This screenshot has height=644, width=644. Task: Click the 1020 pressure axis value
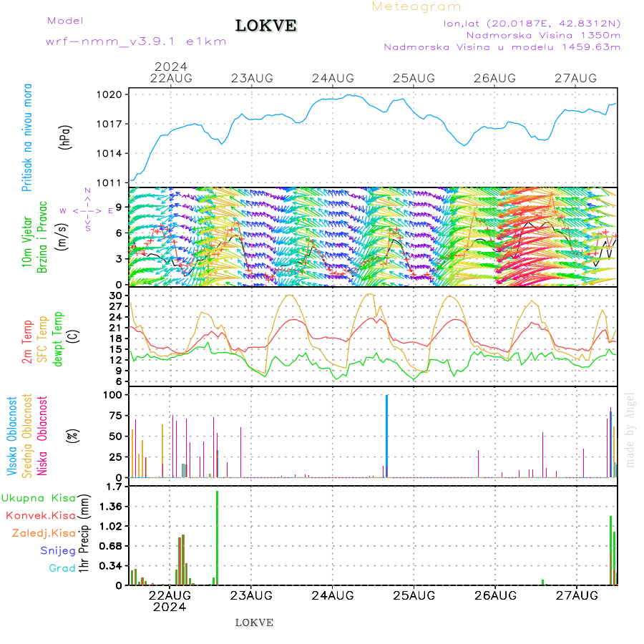(109, 94)
